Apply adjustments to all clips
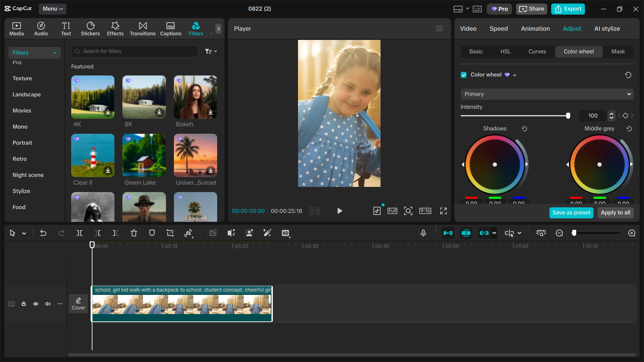 [x=615, y=212]
